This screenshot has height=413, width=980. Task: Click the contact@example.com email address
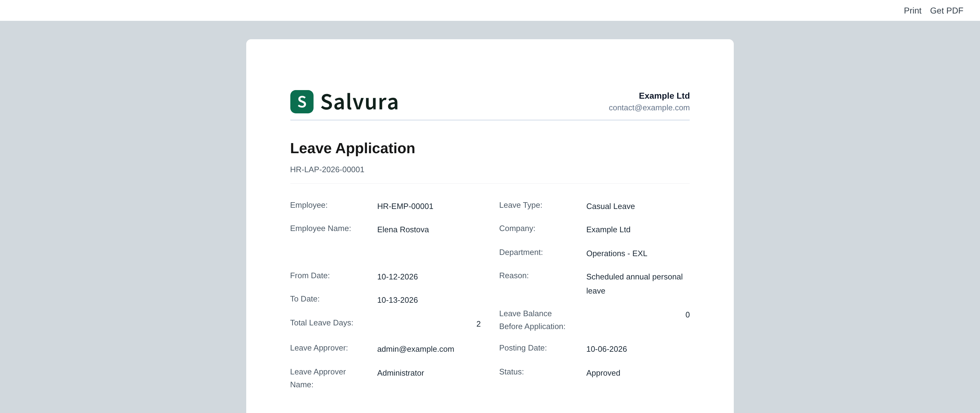tap(649, 108)
